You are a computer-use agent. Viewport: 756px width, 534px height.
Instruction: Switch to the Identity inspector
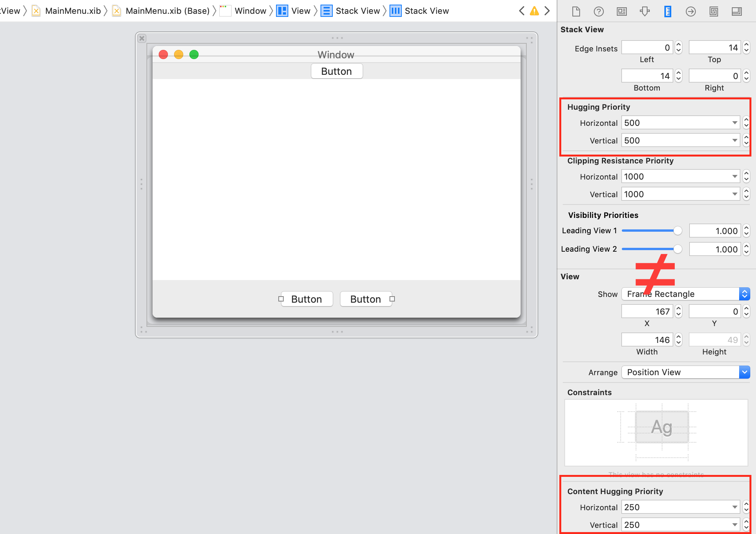click(621, 12)
